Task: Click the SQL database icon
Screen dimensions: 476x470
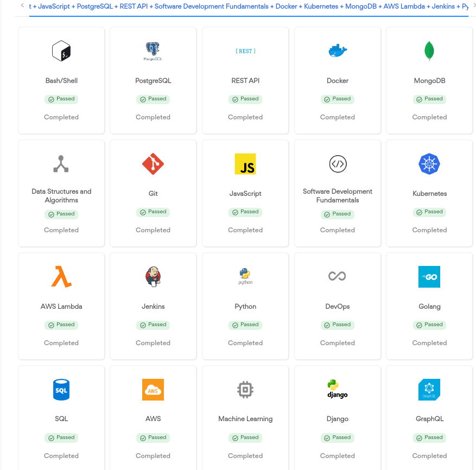Action: click(x=61, y=390)
